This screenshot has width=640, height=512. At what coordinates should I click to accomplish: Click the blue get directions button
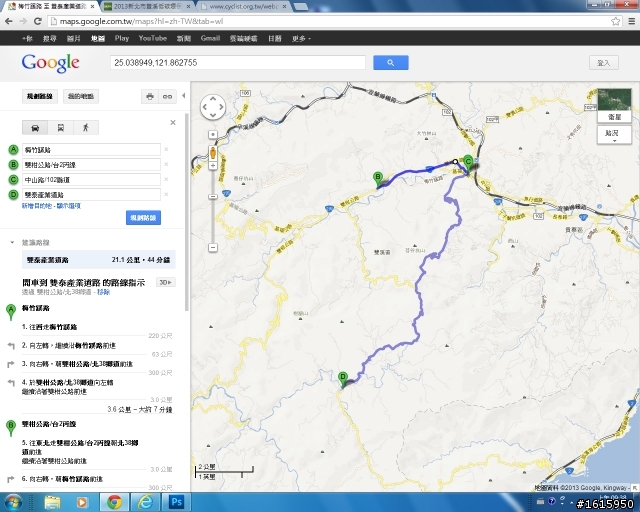[x=143, y=218]
